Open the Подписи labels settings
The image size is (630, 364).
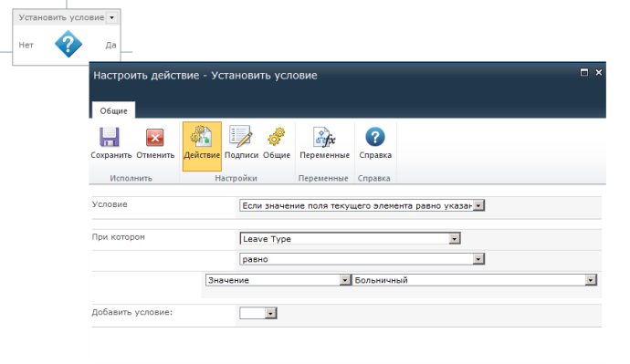click(x=241, y=142)
